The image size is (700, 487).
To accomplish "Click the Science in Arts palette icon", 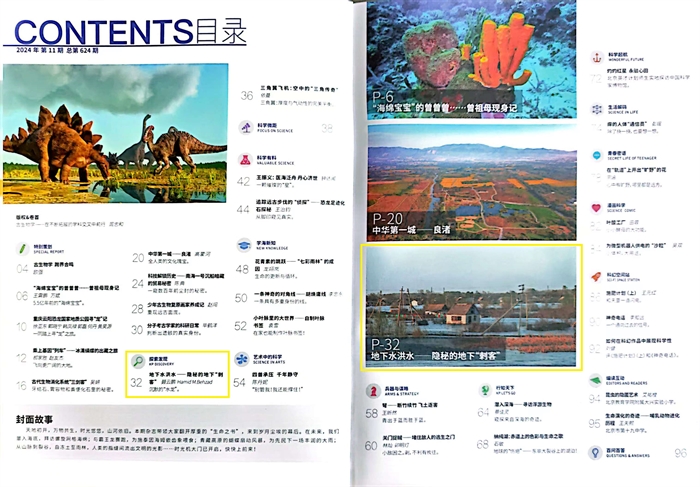I will 243,356.
